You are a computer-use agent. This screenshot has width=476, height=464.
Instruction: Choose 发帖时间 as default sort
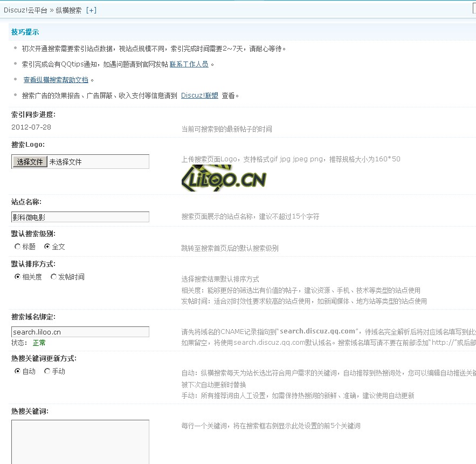(53, 277)
